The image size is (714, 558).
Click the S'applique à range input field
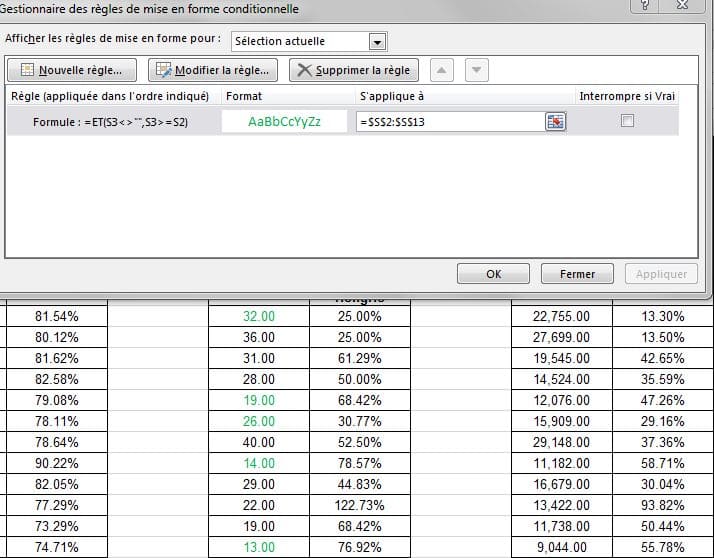coord(449,122)
